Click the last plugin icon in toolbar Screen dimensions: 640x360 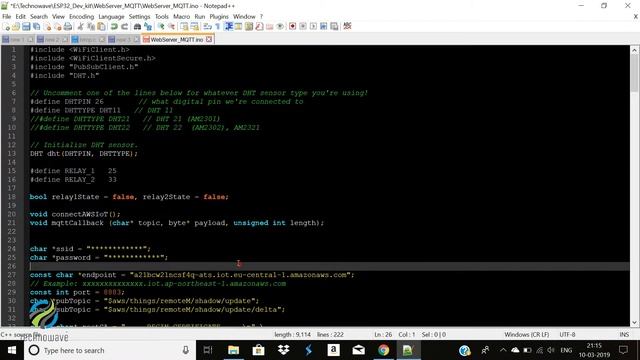pos(347,27)
